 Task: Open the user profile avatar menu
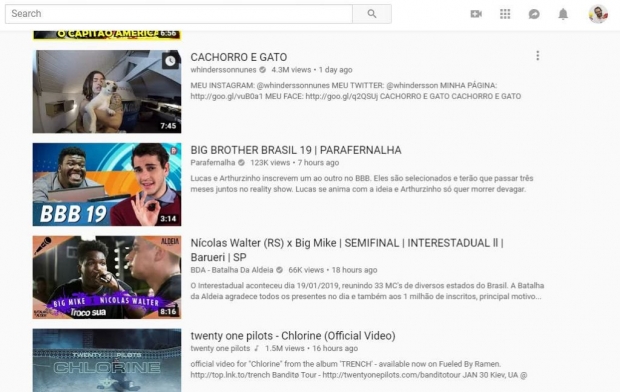click(x=598, y=14)
